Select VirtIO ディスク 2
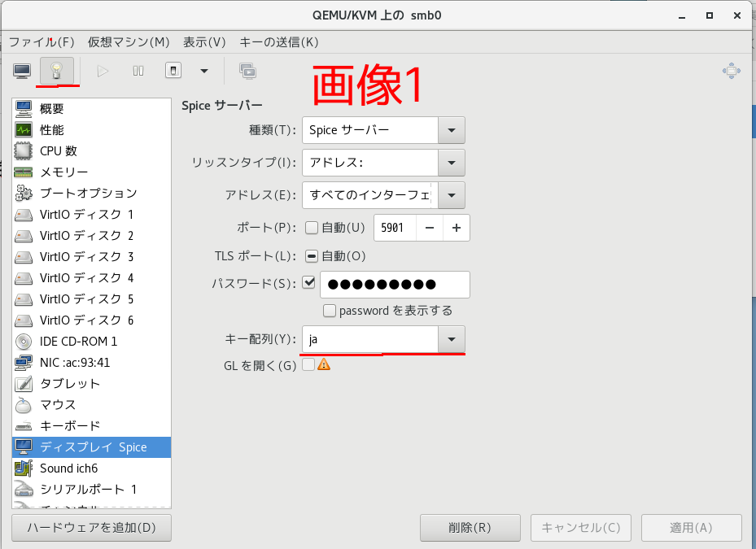The width and height of the screenshot is (756, 549). click(92, 236)
